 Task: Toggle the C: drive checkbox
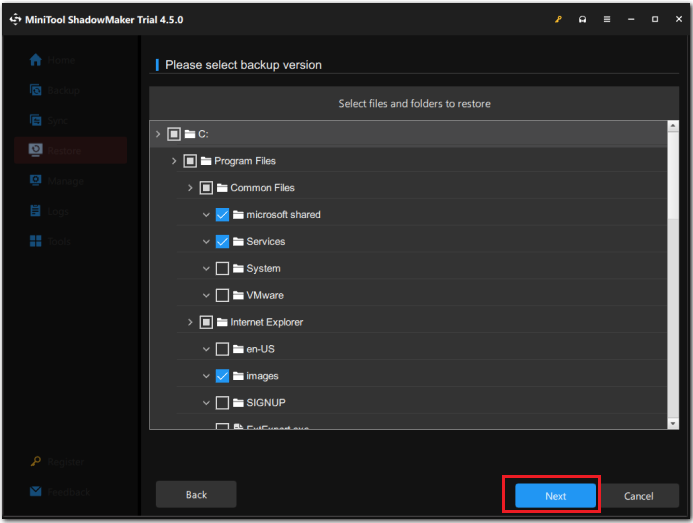click(174, 134)
